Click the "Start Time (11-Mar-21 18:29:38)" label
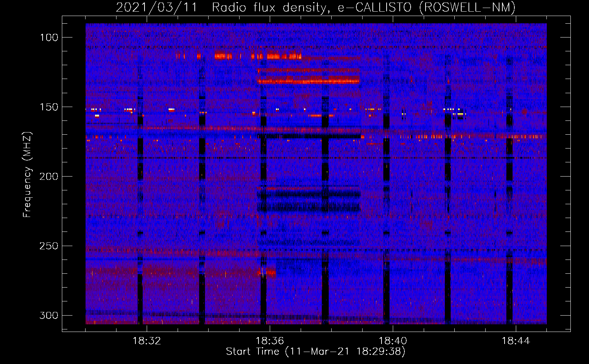This screenshot has height=364, width=589. pos(316,352)
